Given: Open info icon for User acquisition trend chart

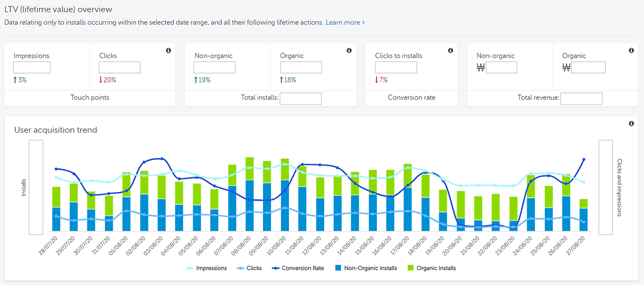Looking at the screenshot, I should click(631, 124).
